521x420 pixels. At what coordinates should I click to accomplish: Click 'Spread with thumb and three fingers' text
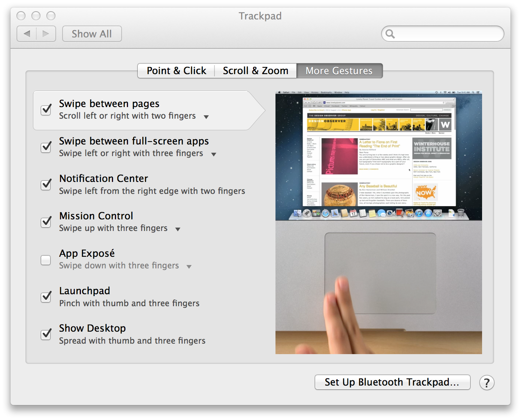[x=132, y=341]
